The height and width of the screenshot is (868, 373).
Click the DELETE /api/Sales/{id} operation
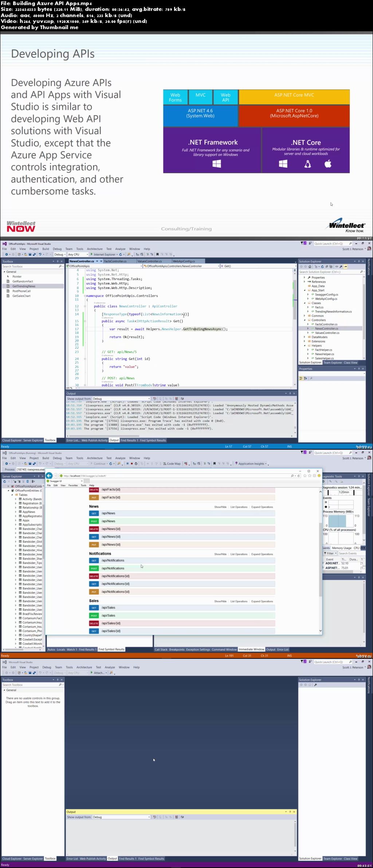182,623
